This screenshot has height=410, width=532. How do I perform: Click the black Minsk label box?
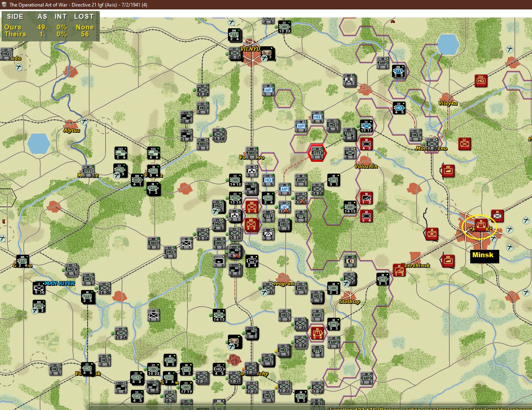[x=484, y=256]
